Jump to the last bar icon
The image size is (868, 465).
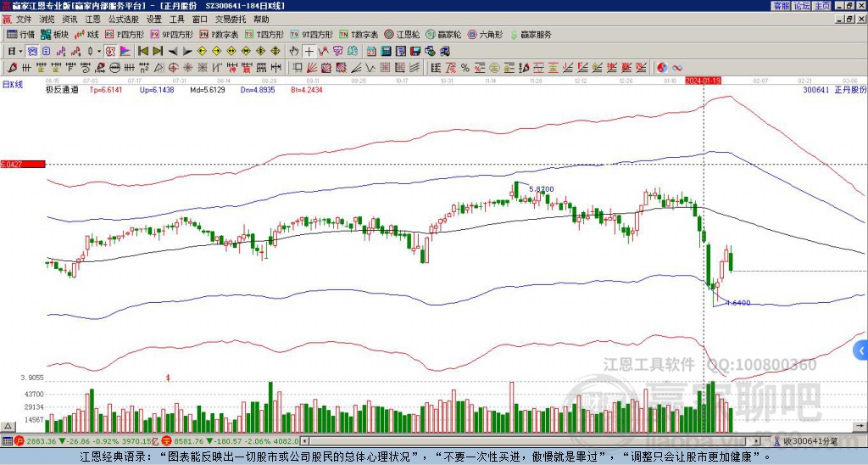coord(158,51)
